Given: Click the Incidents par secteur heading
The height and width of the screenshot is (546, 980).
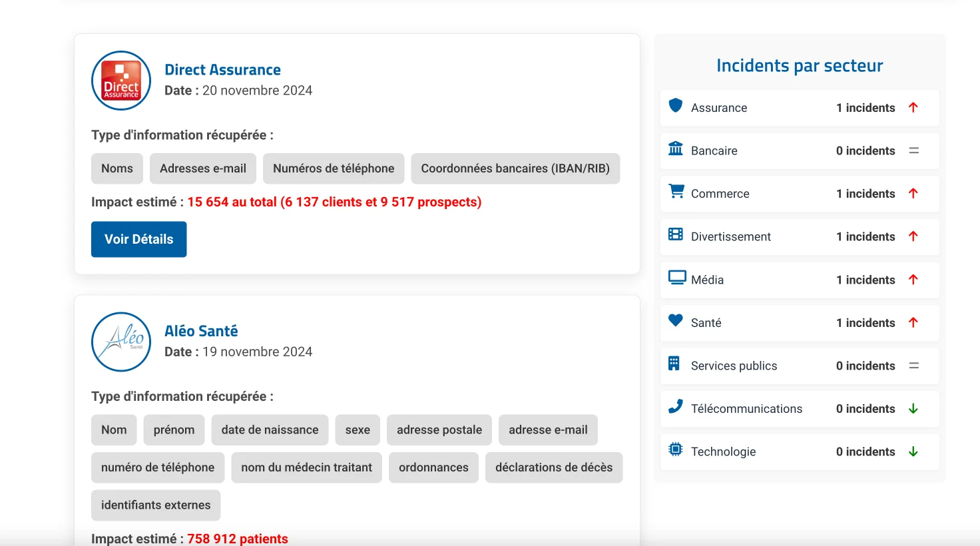Looking at the screenshot, I should 800,65.
